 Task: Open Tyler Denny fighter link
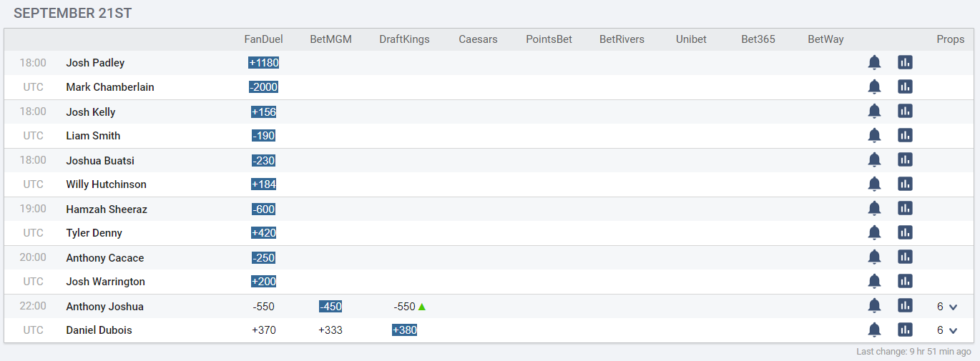pyautogui.click(x=94, y=233)
